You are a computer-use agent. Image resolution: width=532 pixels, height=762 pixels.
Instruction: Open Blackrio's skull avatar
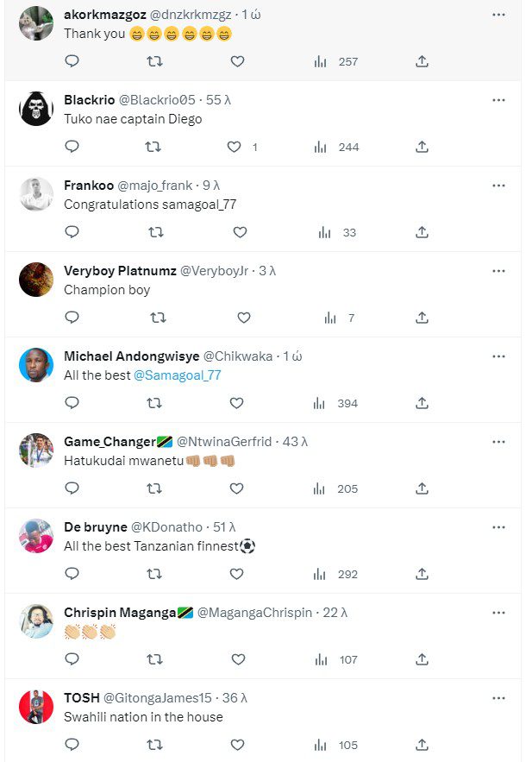(x=36, y=109)
